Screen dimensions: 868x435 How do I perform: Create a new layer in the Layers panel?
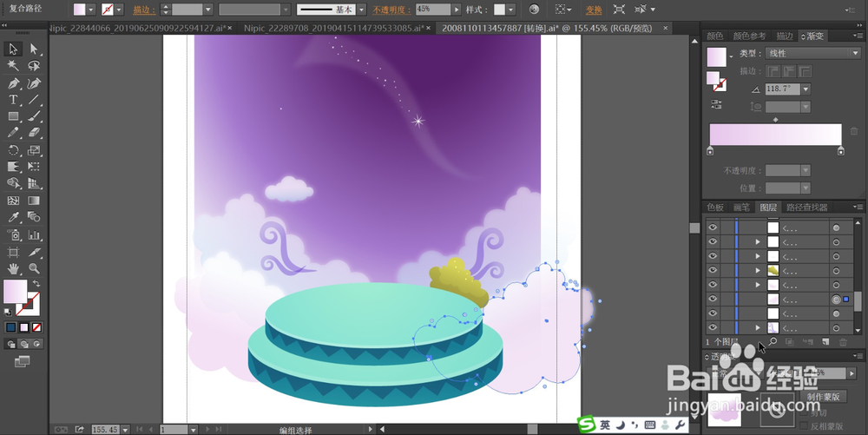point(825,342)
